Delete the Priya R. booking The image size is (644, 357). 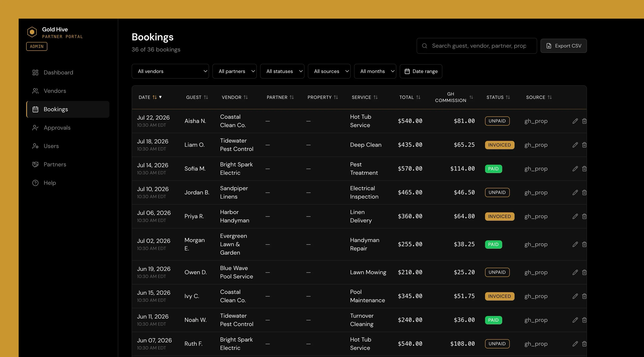pyautogui.click(x=584, y=216)
